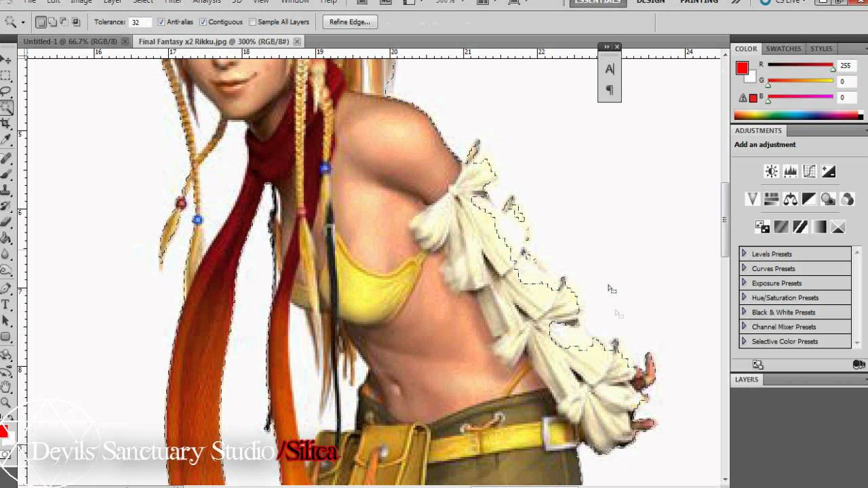Expand Channel Mixer Presets list

[744, 327]
